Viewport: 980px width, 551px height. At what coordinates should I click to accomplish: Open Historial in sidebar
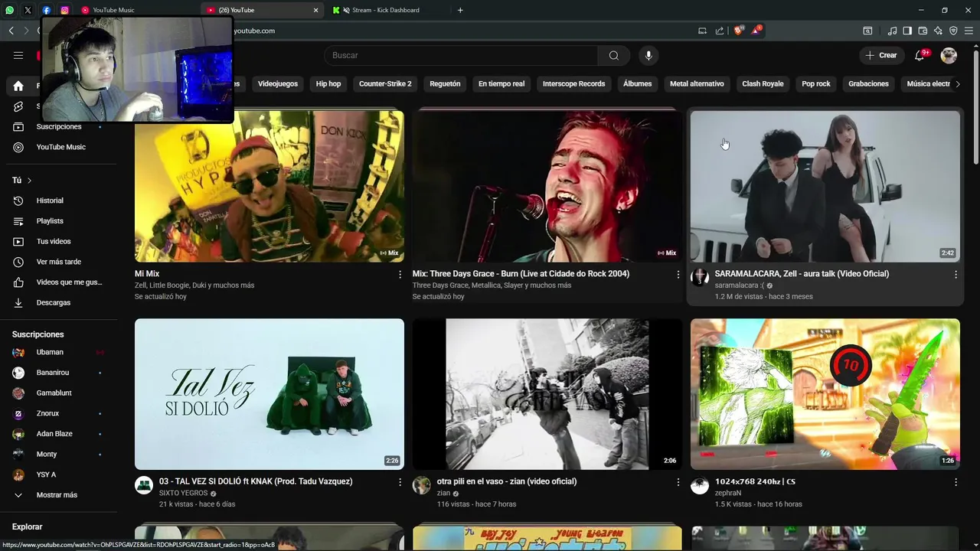pyautogui.click(x=60, y=201)
